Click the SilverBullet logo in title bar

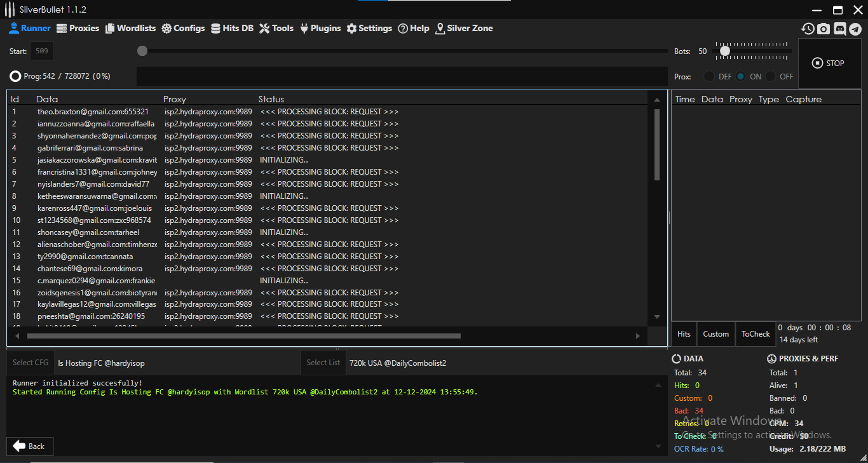(10, 10)
